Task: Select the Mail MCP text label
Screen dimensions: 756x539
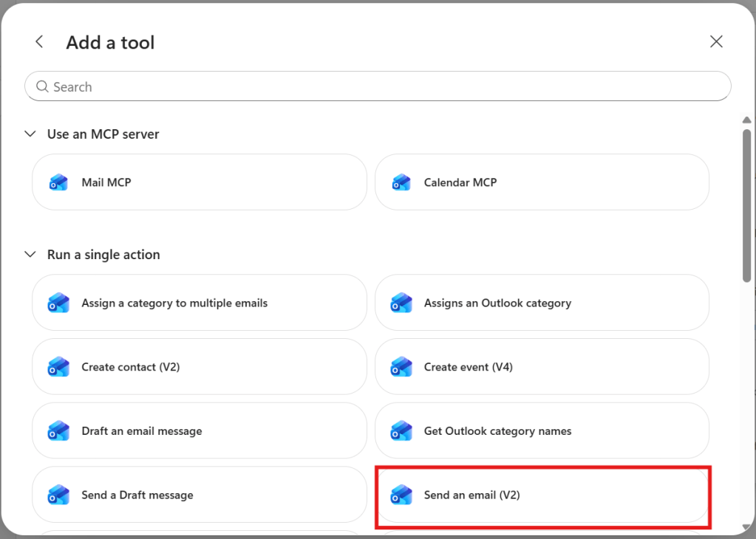Action: click(x=106, y=182)
